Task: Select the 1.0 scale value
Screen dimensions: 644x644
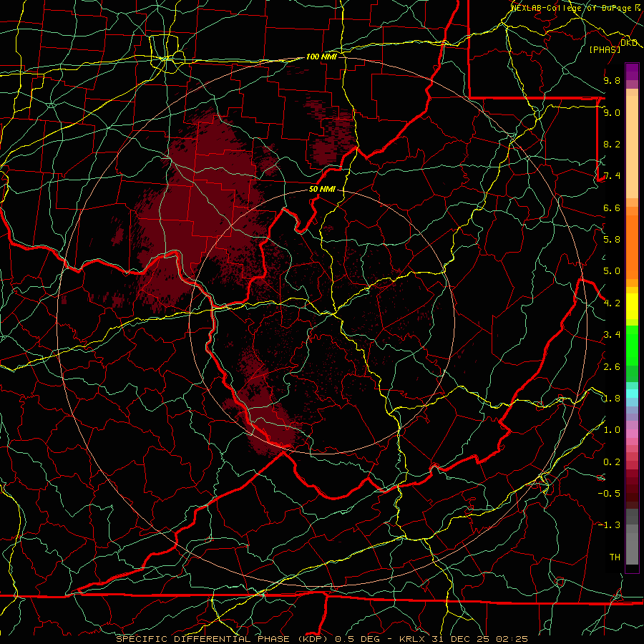Action: [x=612, y=430]
